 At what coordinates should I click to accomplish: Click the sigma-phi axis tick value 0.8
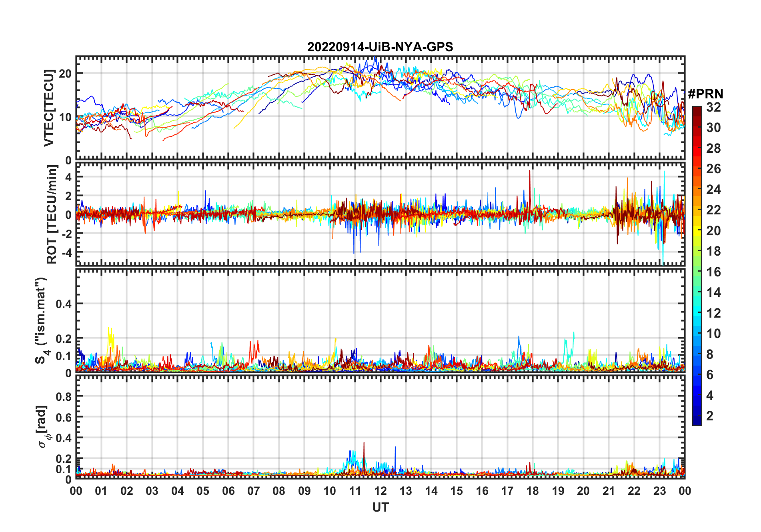[64, 396]
